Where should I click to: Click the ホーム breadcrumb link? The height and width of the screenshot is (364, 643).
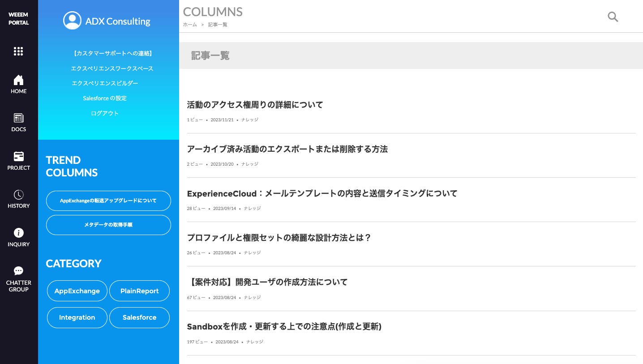(x=189, y=25)
